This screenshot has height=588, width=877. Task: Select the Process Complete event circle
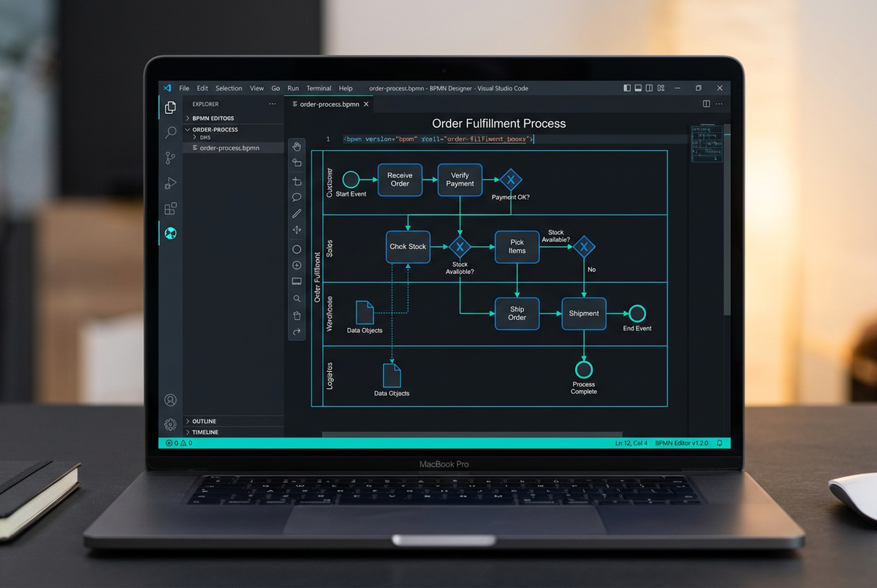pyautogui.click(x=584, y=370)
